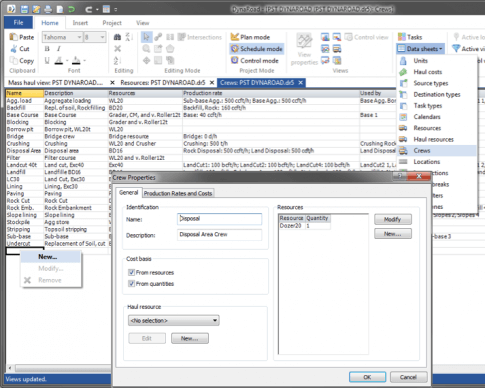This screenshot has width=485, height=388.
Task: Open the File menu tab
Action: (x=19, y=23)
